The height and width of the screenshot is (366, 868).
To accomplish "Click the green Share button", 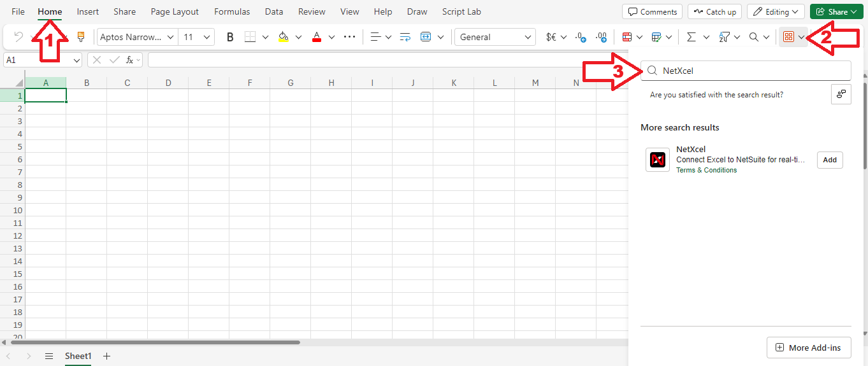I will click(837, 11).
